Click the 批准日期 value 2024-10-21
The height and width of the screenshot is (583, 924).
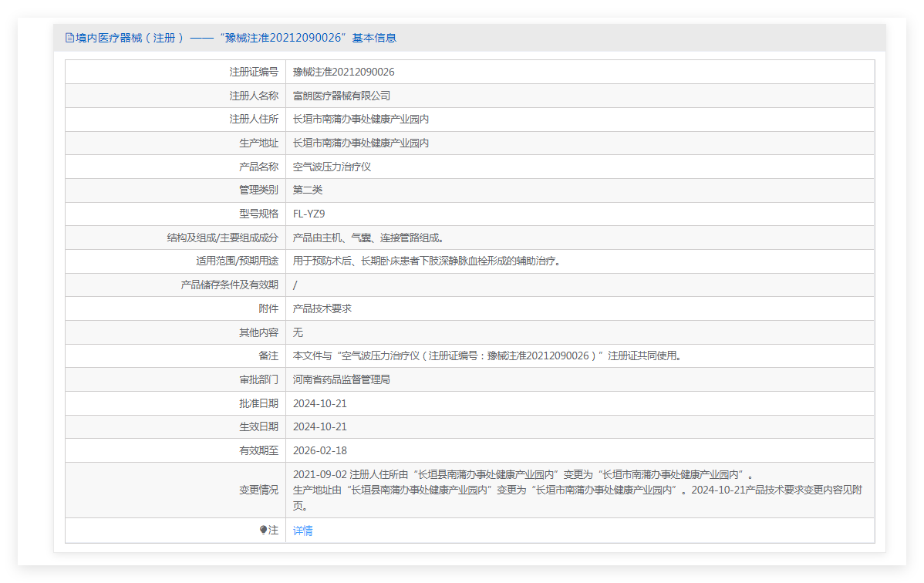[320, 404]
